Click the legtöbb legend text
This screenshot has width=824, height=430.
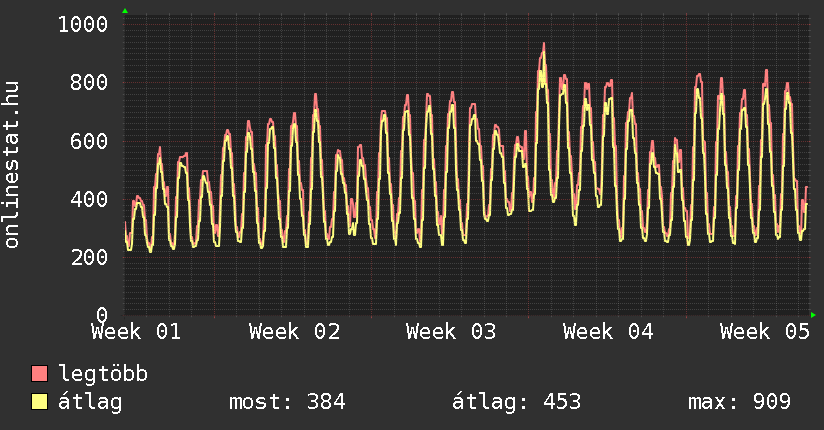103,374
